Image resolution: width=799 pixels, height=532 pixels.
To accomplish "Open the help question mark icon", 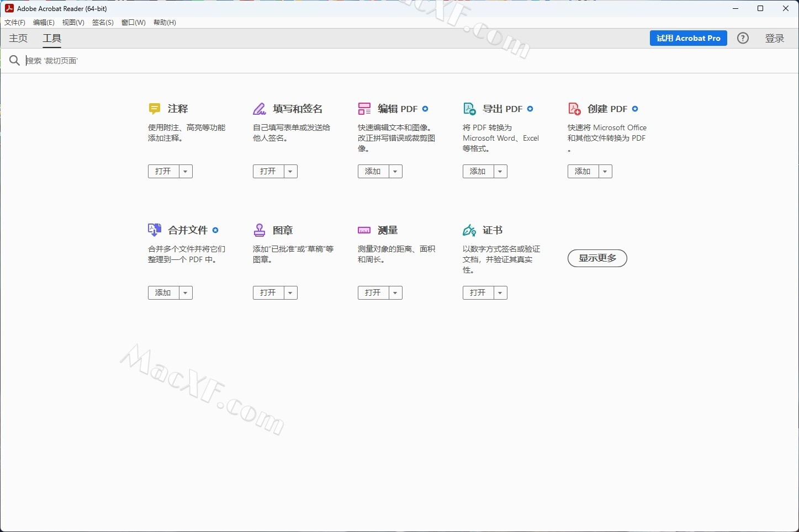I will pyautogui.click(x=743, y=38).
